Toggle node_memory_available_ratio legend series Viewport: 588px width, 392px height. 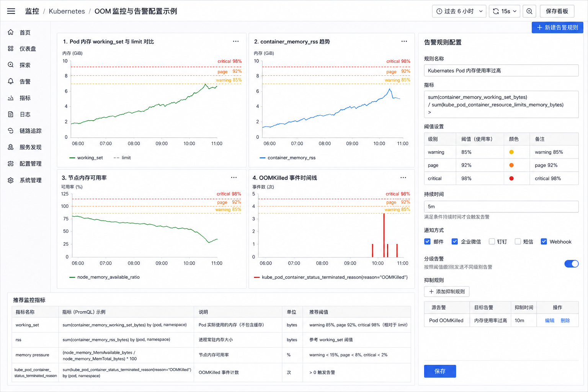pyautogui.click(x=105, y=277)
